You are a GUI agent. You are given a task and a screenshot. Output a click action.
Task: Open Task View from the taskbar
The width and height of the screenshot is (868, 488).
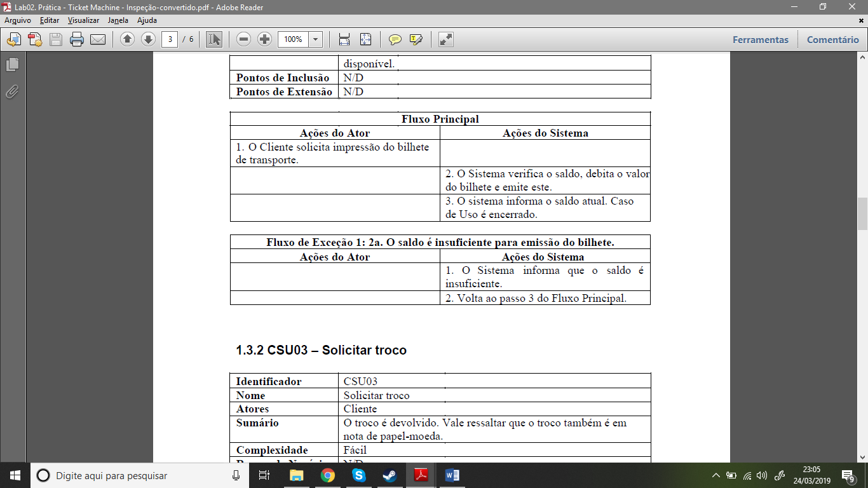pyautogui.click(x=265, y=475)
